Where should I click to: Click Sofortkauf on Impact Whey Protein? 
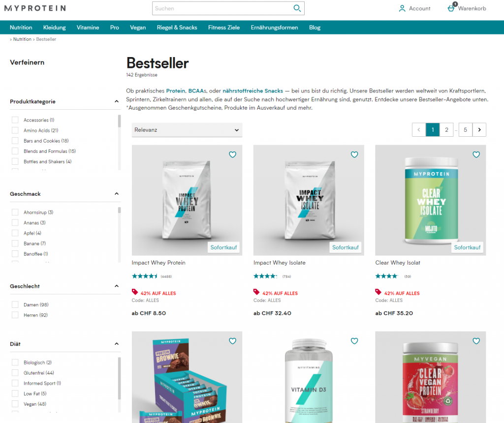(x=223, y=247)
